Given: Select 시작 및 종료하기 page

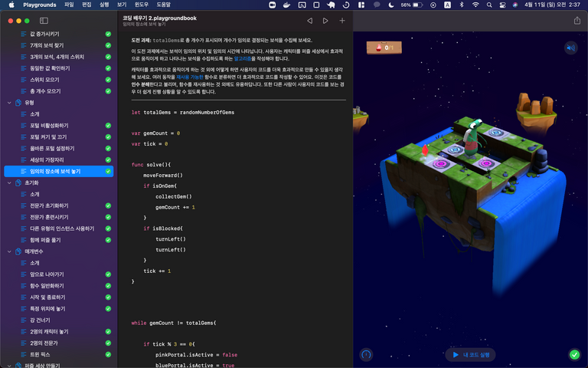Looking at the screenshot, I should pyautogui.click(x=60, y=297).
